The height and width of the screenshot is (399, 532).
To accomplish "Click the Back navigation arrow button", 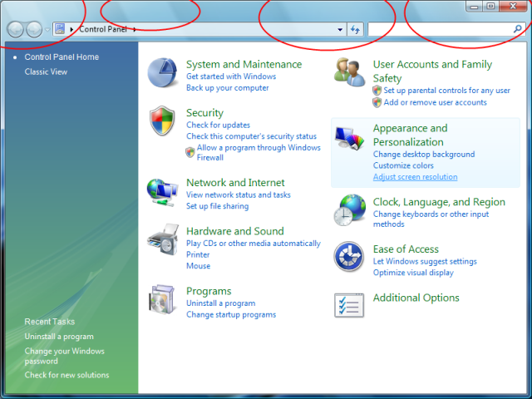I will click(15, 30).
